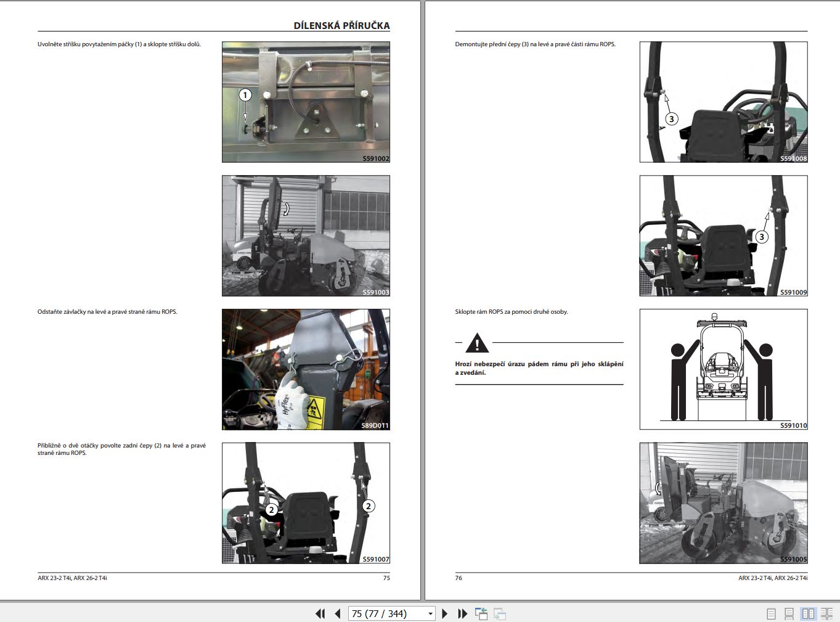Image resolution: width=840 pixels, height=622 pixels.
Task: Toggle the active two-page side-by-side layout
Action: (808, 613)
